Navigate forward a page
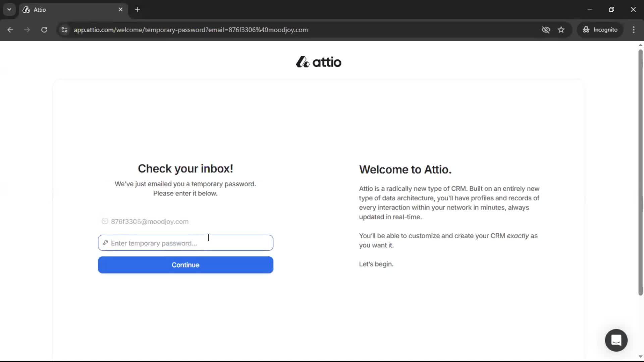The image size is (644, 362). coord(27,29)
